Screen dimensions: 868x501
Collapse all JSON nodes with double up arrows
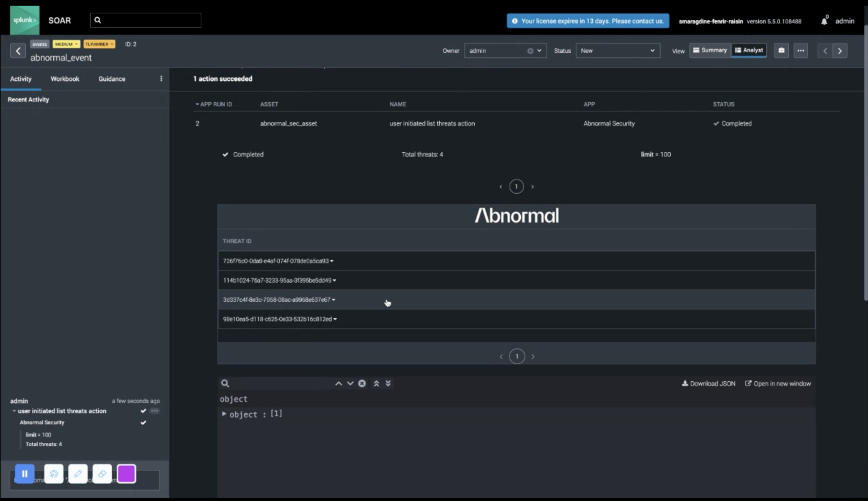376,383
